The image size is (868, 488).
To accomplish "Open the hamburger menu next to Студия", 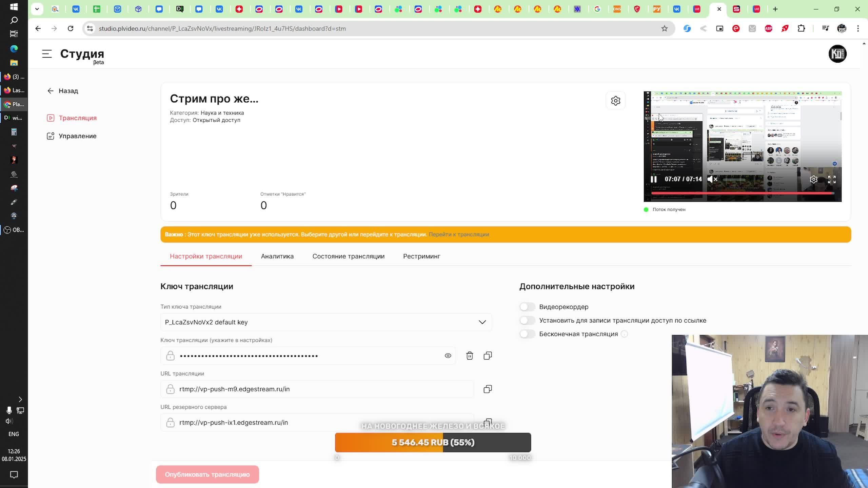I will click(x=47, y=54).
